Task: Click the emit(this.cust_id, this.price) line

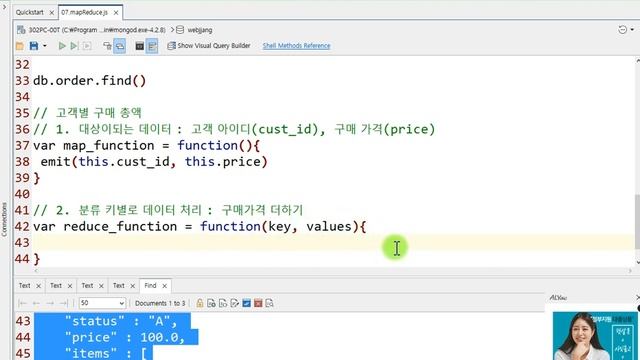Action: coord(154,162)
